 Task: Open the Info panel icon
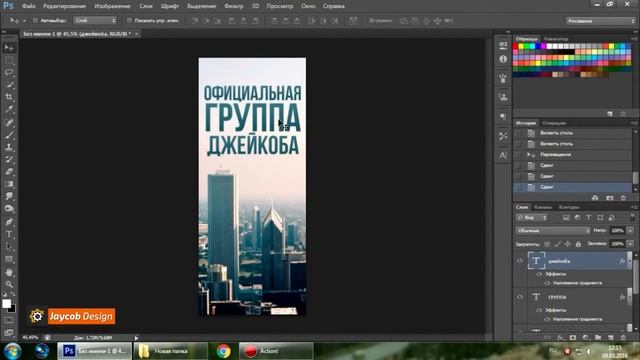503,59
